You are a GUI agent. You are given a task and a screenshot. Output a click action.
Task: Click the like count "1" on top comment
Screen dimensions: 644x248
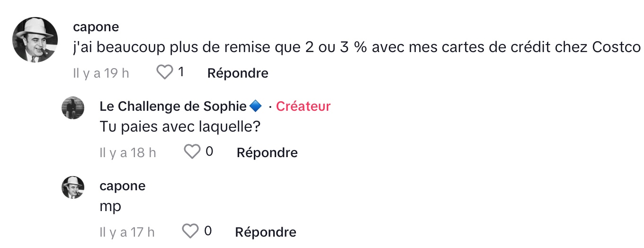[x=180, y=73]
